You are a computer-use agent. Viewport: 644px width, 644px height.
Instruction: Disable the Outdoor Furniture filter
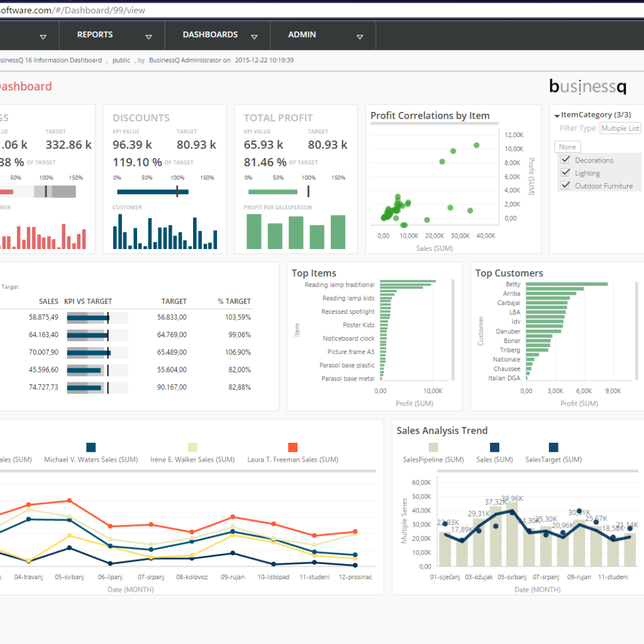click(x=565, y=186)
